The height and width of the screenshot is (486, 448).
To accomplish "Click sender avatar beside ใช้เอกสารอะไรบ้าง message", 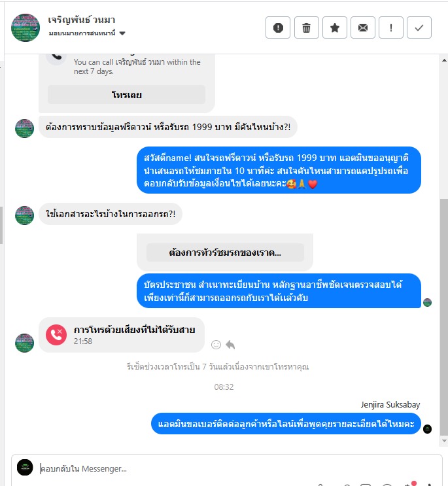I will click(24, 215).
